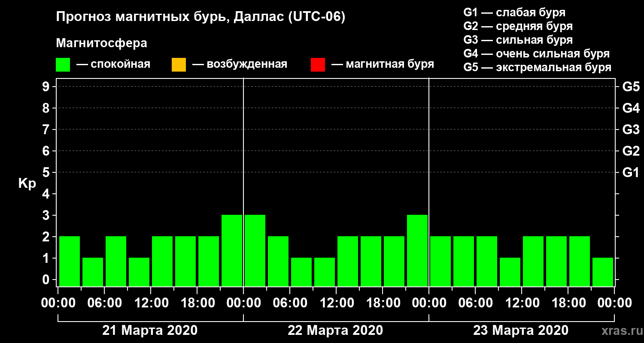Click 'G1 — слабая буря' legend line
644x343 pixels.
click(x=514, y=12)
